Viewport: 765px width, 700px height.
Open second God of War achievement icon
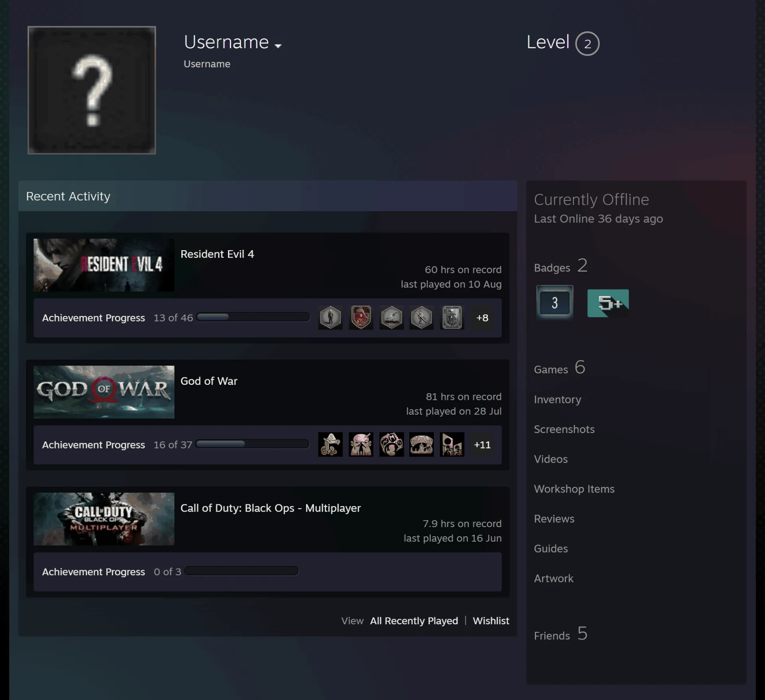pyautogui.click(x=361, y=444)
